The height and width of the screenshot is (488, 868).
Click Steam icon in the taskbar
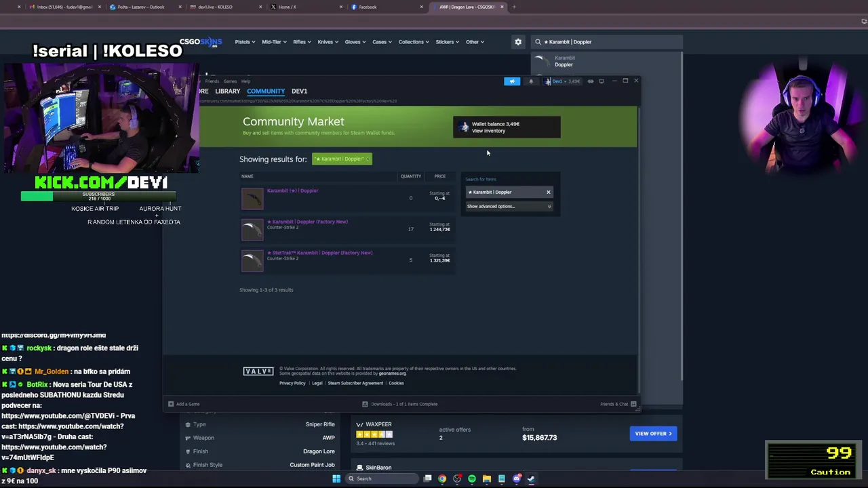coord(531,479)
